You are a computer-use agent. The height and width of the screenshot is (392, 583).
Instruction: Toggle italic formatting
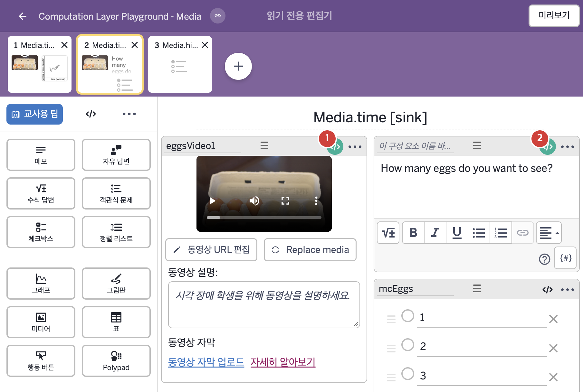click(x=435, y=233)
